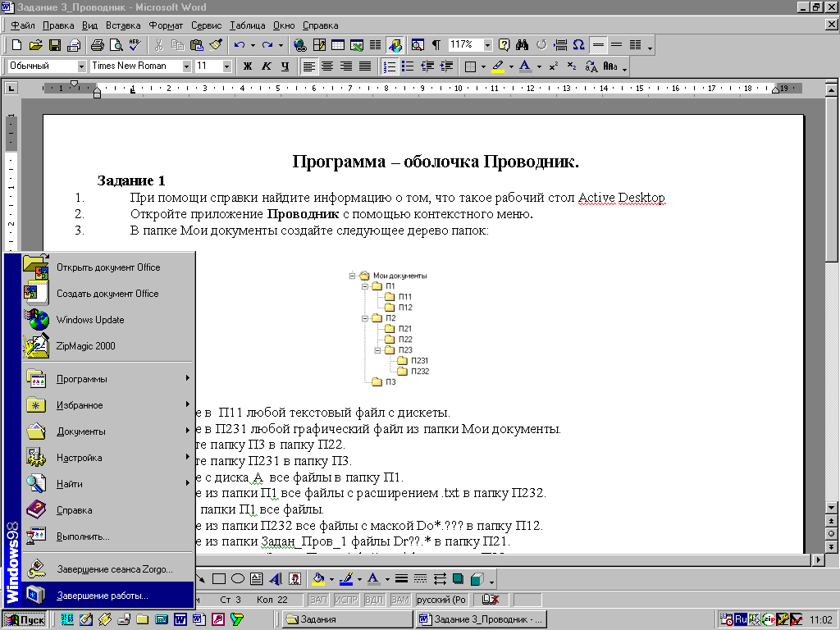Run spelling check (ABC checkmark icon)
This screenshot has width=840, height=630.
pos(135,45)
